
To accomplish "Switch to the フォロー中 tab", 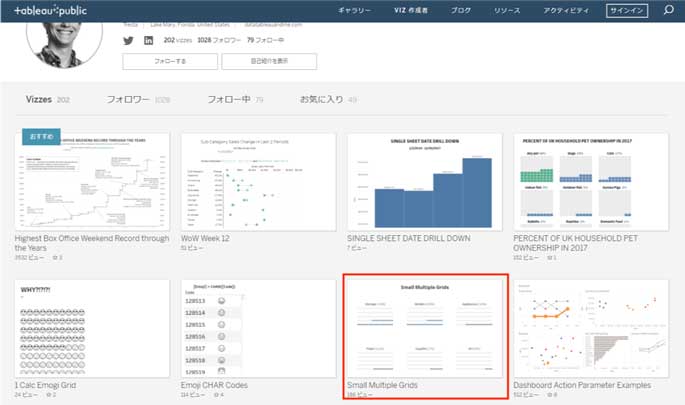I will (229, 100).
